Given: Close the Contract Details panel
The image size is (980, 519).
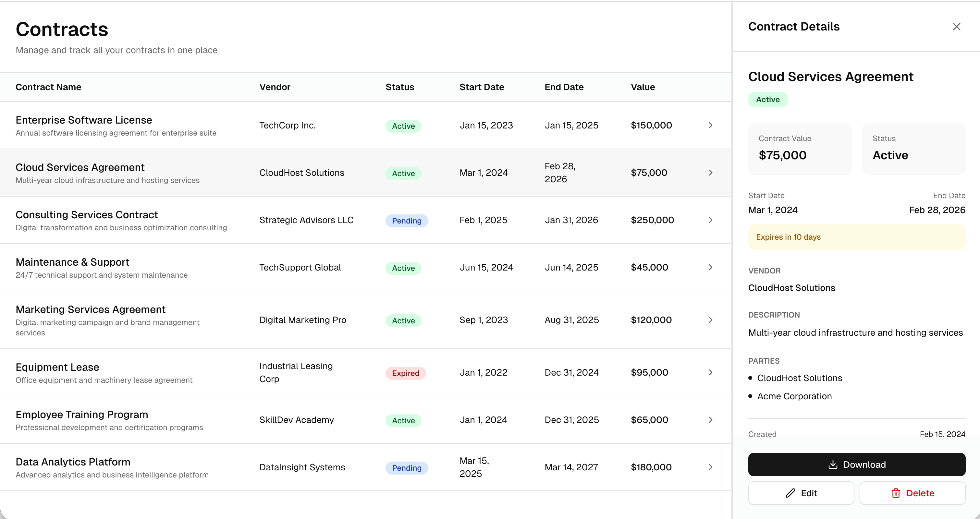Looking at the screenshot, I should pos(956,26).
